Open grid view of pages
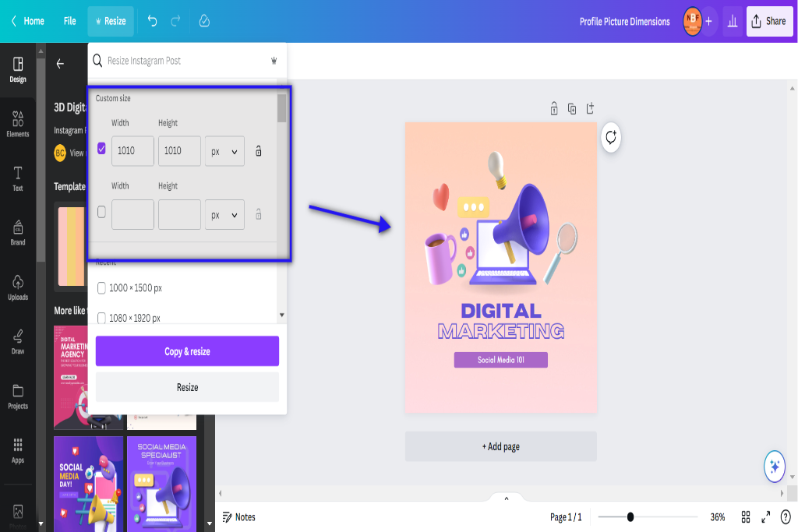This screenshot has width=798, height=532. coord(746,517)
